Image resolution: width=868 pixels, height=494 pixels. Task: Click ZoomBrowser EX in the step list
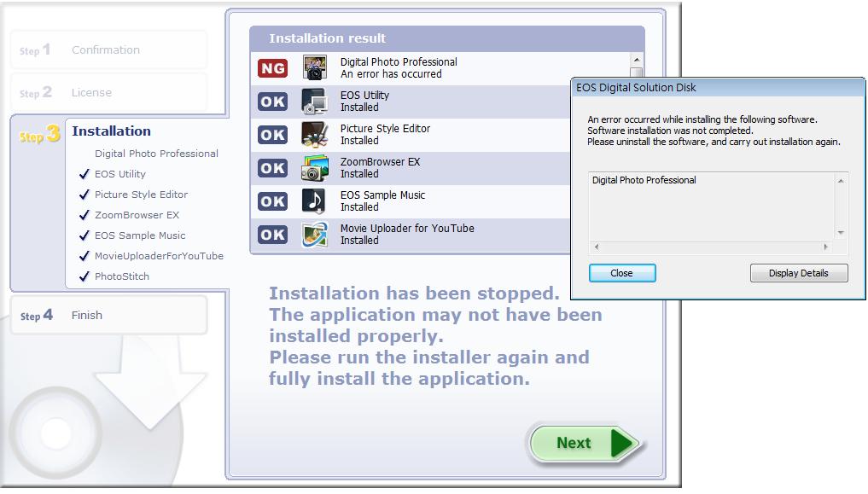[137, 215]
